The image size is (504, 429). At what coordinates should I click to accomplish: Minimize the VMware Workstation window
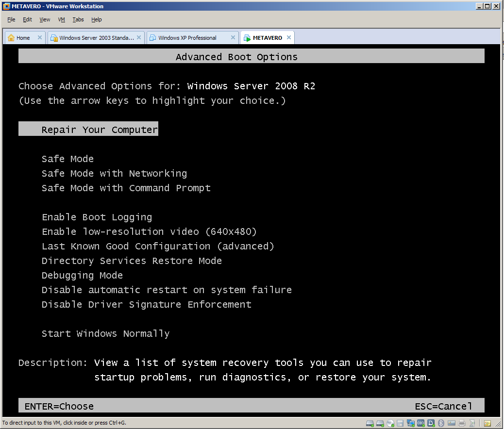point(479,6)
